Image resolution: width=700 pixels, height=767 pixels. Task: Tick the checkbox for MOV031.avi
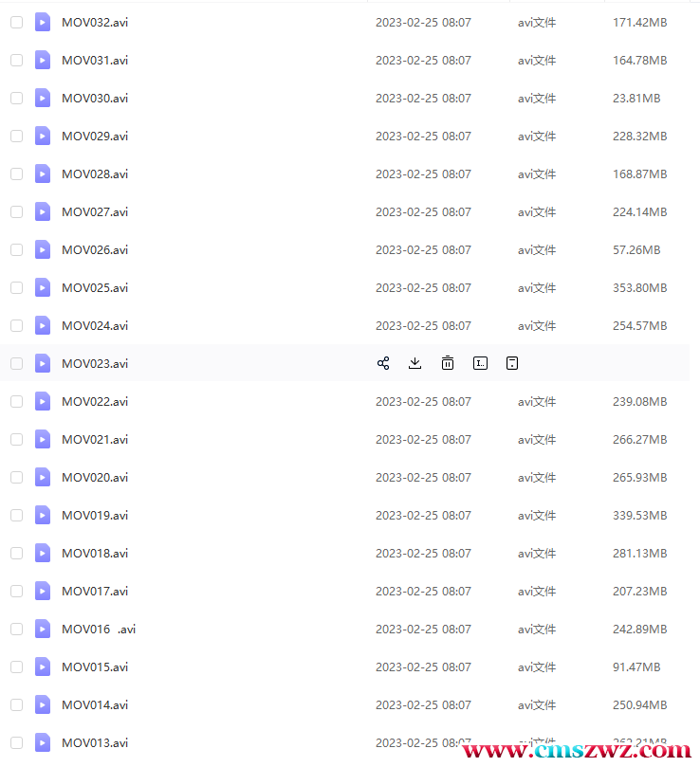16,60
